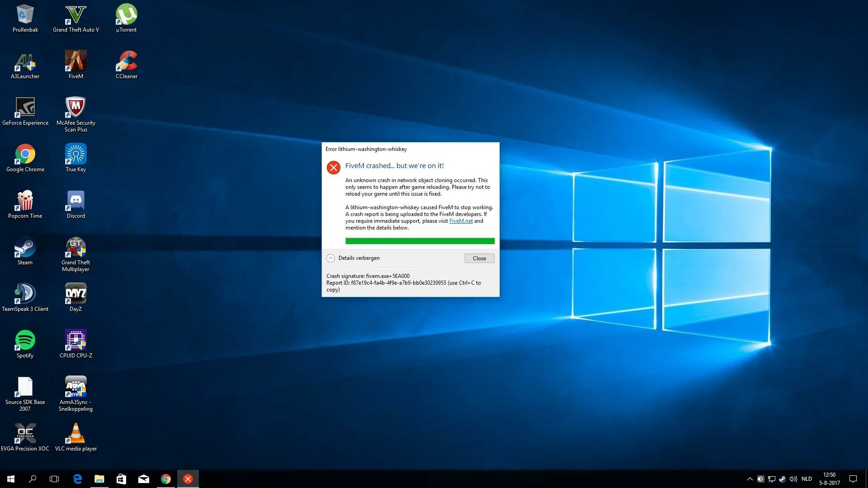Select the FiveM desktop shortcut
Image resolution: width=868 pixels, height=488 pixels.
click(75, 66)
